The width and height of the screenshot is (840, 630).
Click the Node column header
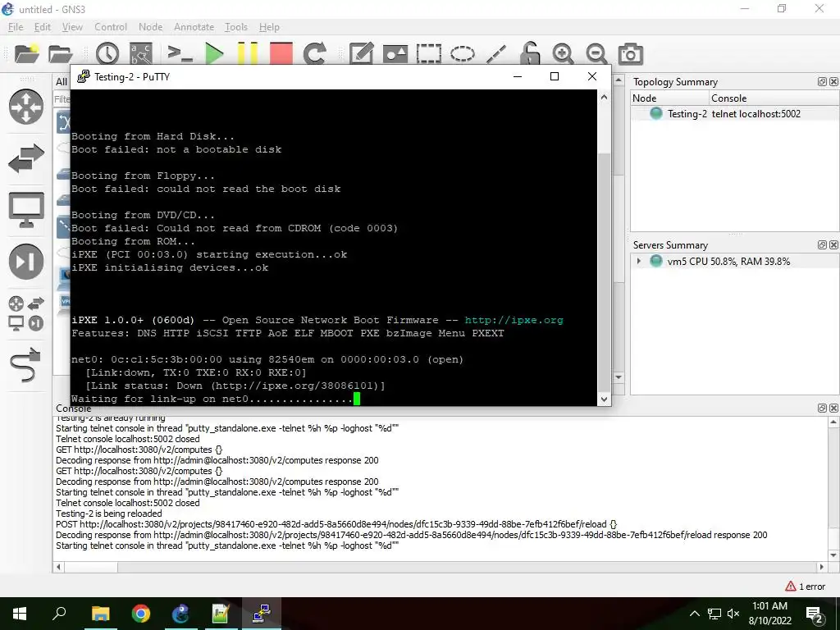click(669, 98)
